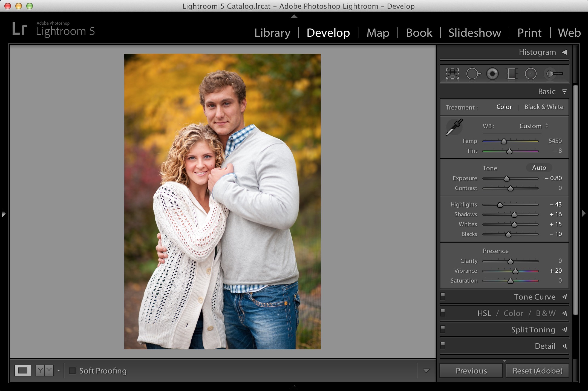
Task: Switch to Loupe view mode icon
Action: 23,371
